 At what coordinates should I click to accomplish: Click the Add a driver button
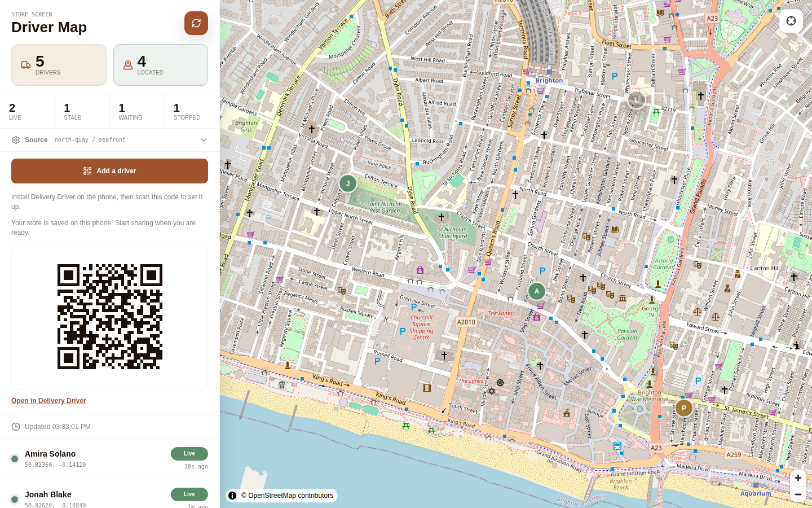[109, 171]
